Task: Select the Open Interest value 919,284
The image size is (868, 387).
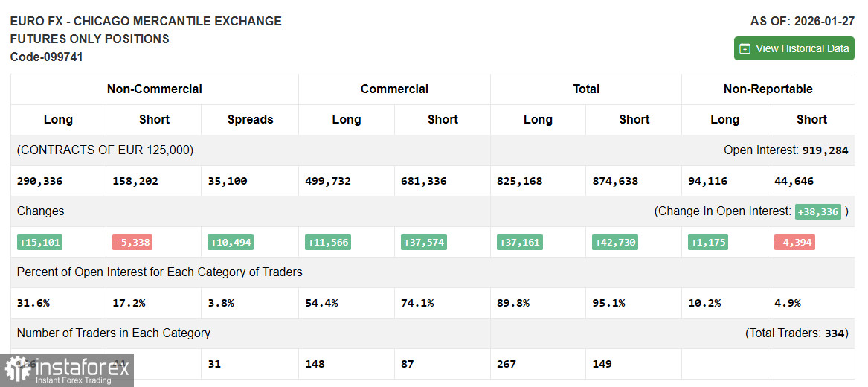Action: tap(825, 150)
